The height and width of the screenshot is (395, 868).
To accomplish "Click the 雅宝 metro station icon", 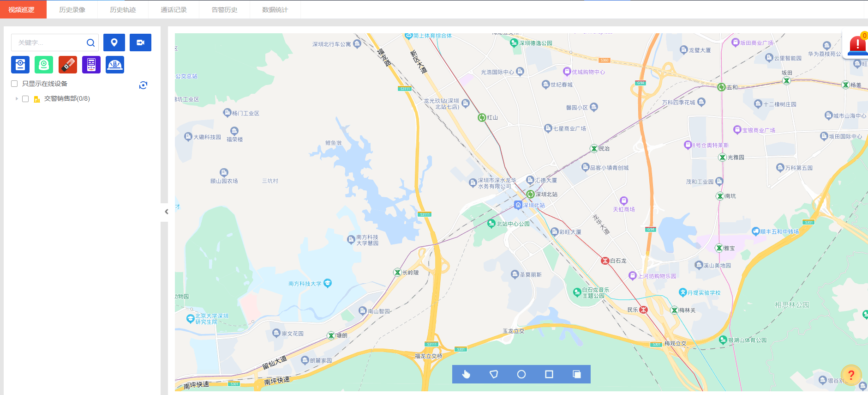I will (x=719, y=248).
